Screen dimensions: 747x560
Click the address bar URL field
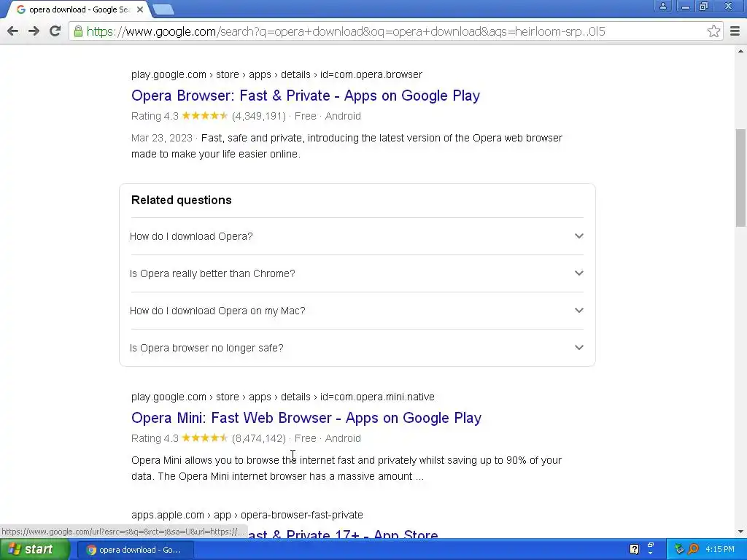(395, 31)
